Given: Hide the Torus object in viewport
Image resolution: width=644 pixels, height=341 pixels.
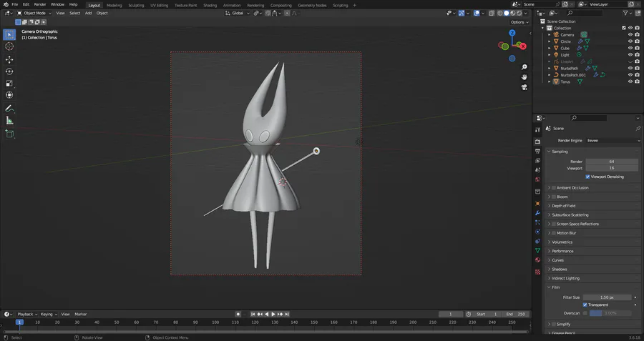Looking at the screenshot, I should [x=630, y=81].
